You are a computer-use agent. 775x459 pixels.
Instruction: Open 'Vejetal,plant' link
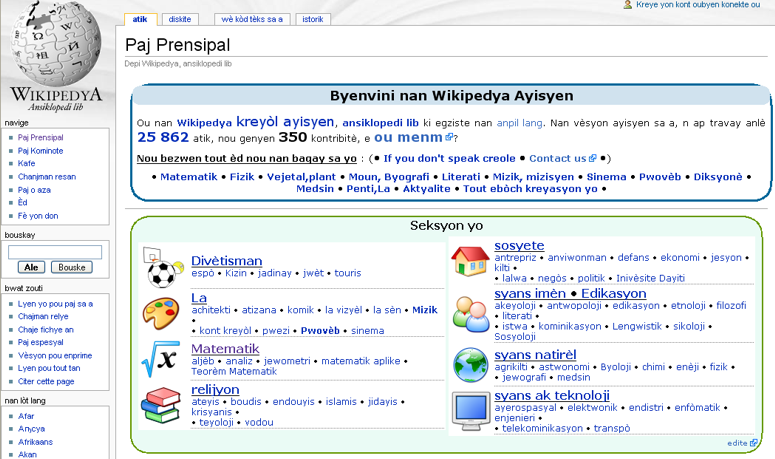301,176
